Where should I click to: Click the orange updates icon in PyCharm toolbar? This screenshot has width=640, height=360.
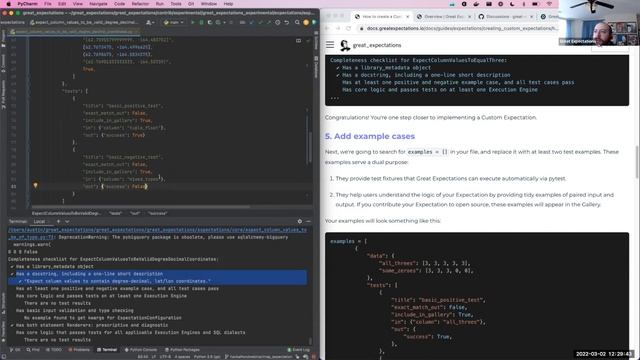306,22
